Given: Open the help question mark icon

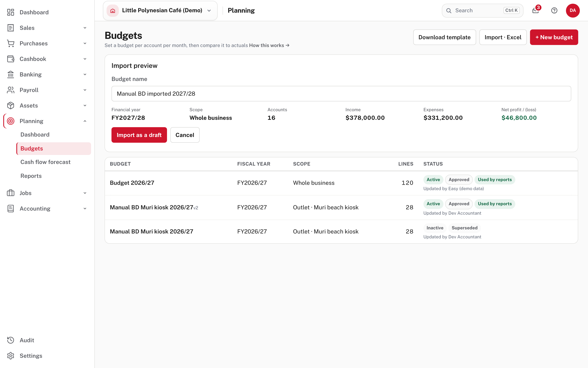Looking at the screenshot, I should click(x=554, y=10).
